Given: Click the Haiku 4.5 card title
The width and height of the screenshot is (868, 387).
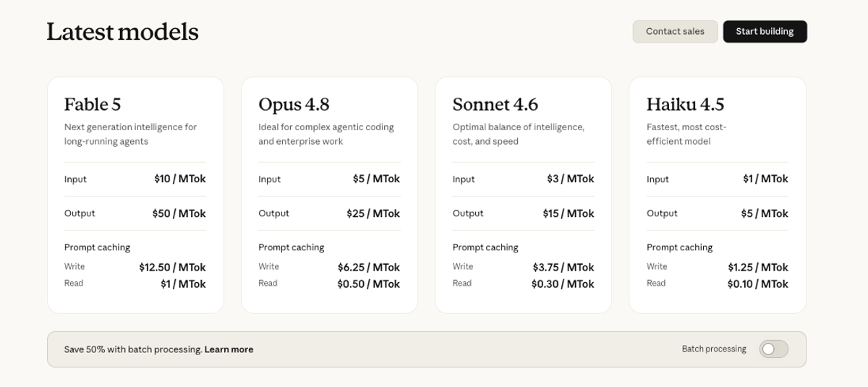Looking at the screenshot, I should tap(685, 104).
